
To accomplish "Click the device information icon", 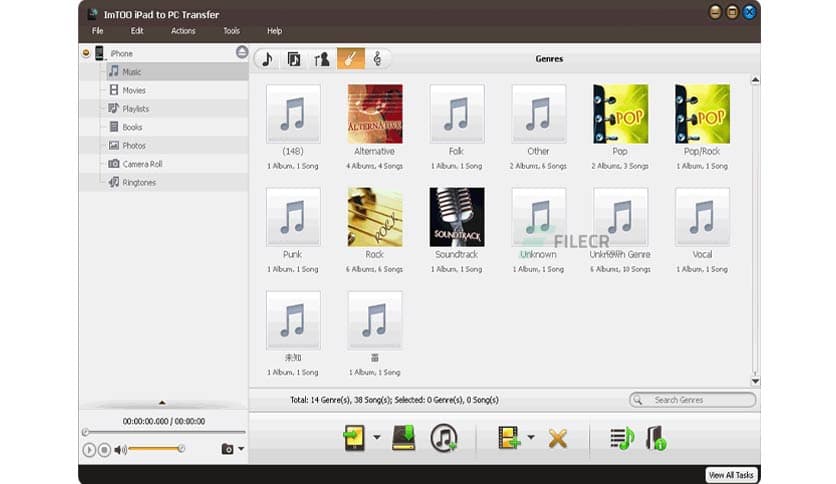I will click(656, 438).
